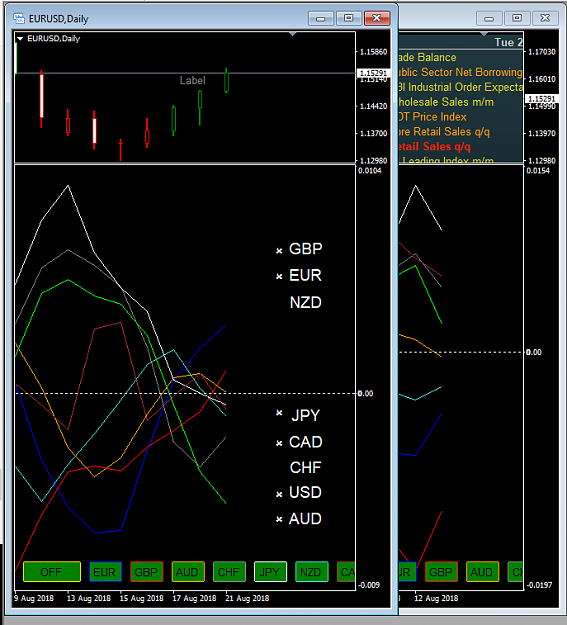The width and height of the screenshot is (567, 625).
Task: Select the EUR legend label
Action: tap(305, 275)
